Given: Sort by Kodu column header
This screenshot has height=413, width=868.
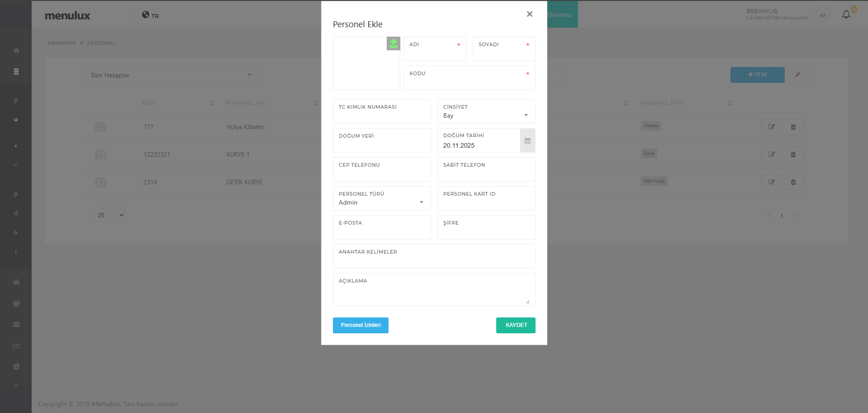Looking at the screenshot, I should tap(150, 103).
